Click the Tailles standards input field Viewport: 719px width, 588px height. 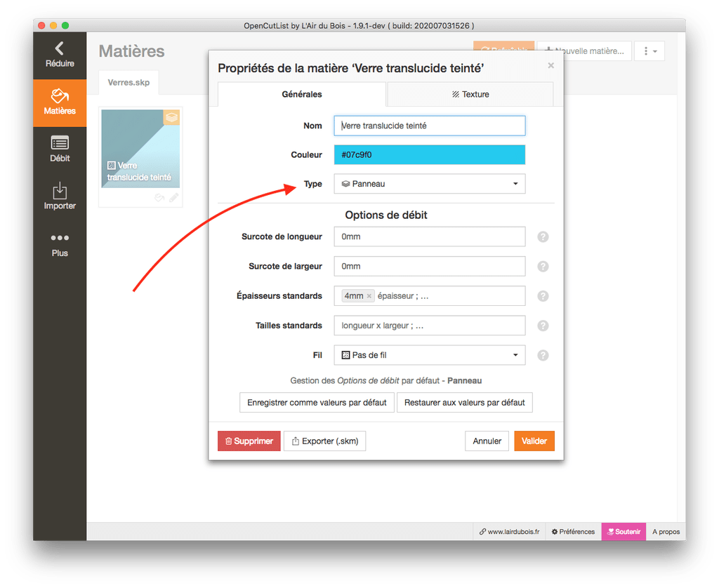pos(430,326)
